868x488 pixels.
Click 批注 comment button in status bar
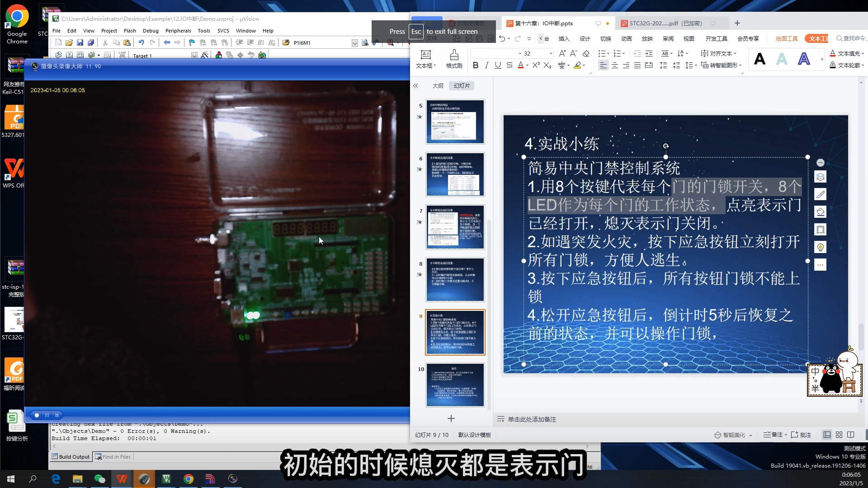pyautogui.click(x=801, y=435)
